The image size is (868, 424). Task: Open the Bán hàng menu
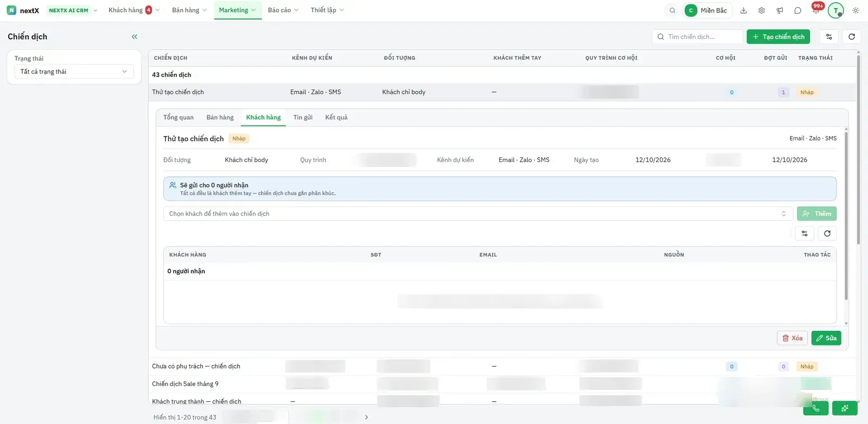[189, 10]
